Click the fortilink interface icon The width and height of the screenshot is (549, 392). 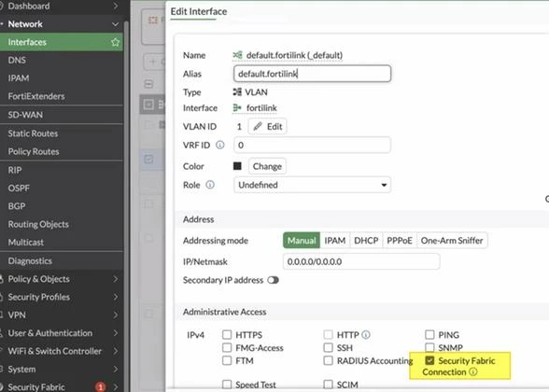(237, 108)
